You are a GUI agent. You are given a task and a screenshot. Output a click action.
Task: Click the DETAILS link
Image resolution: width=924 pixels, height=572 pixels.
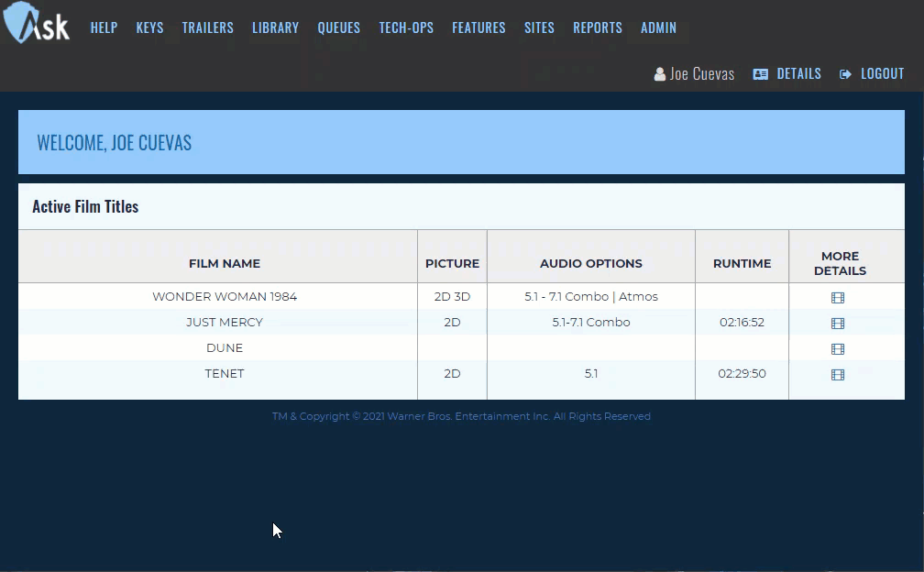[x=798, y=73]
